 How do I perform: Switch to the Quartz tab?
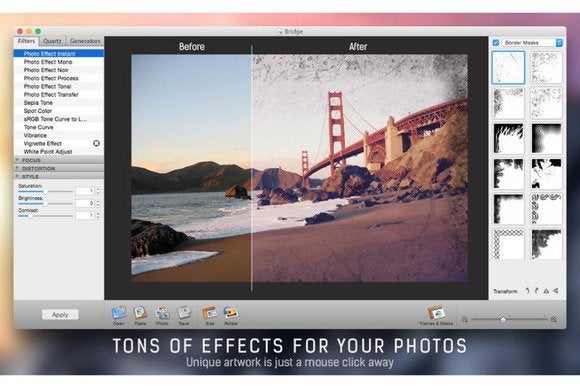(x=52, y=41)
